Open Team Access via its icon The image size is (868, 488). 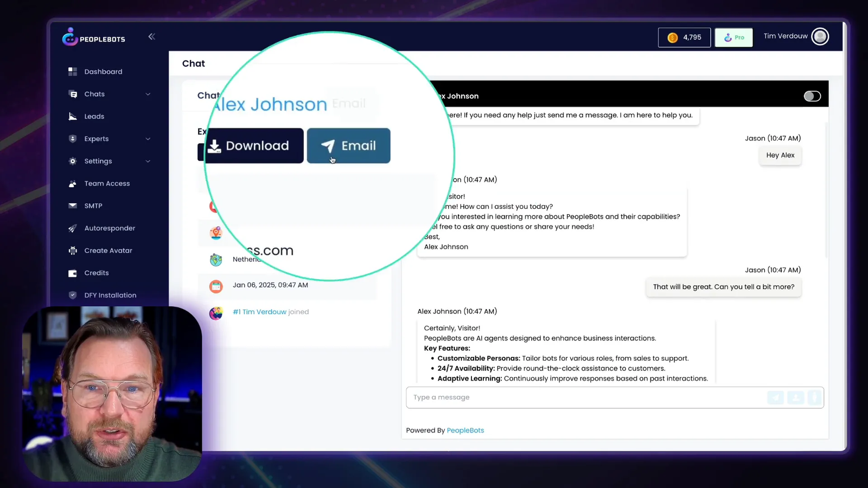[73, 184]
